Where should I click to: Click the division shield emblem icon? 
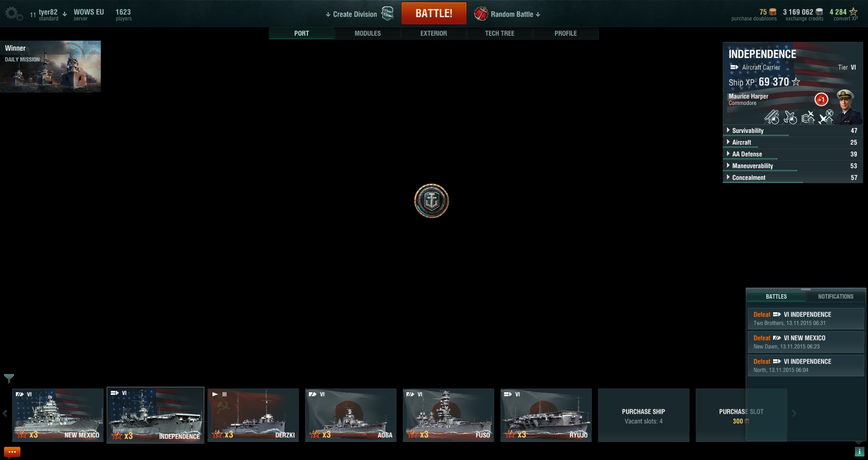387,14
